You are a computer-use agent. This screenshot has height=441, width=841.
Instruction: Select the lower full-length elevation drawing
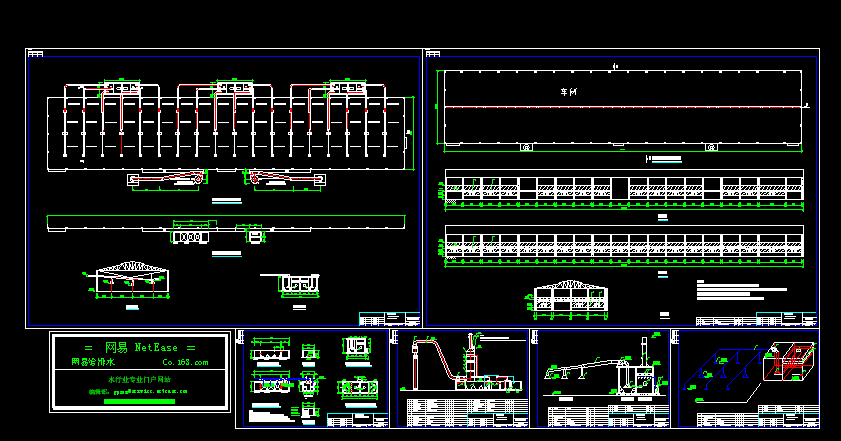(624, 245)
